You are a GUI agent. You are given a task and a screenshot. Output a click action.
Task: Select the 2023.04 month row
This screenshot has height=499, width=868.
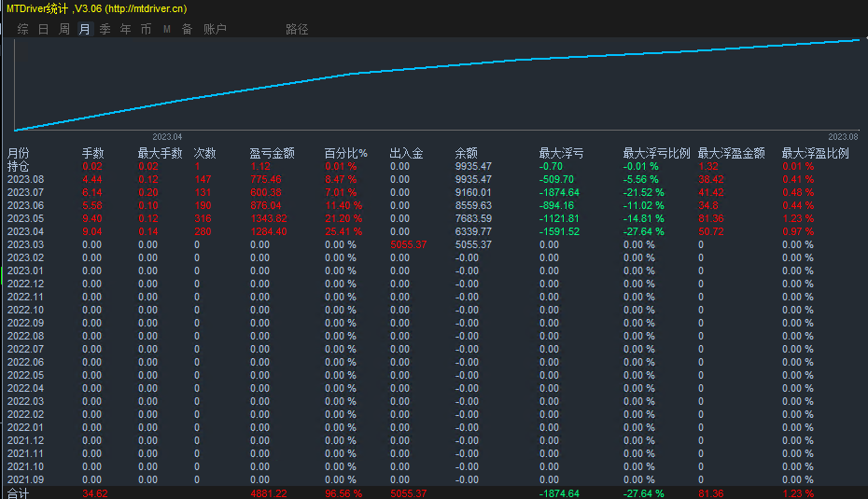pyautogui.click(x=26, y=231)
